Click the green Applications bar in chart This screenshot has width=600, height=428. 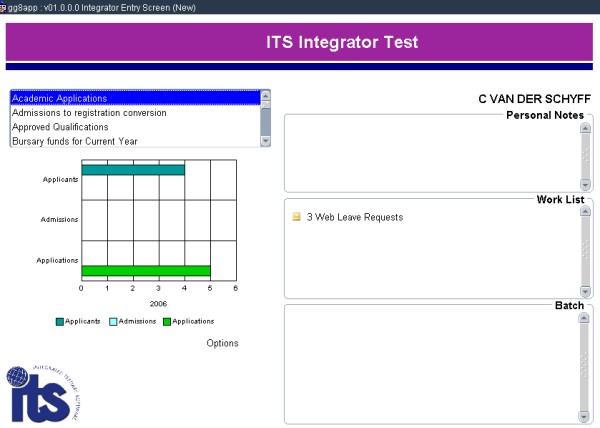146,270
